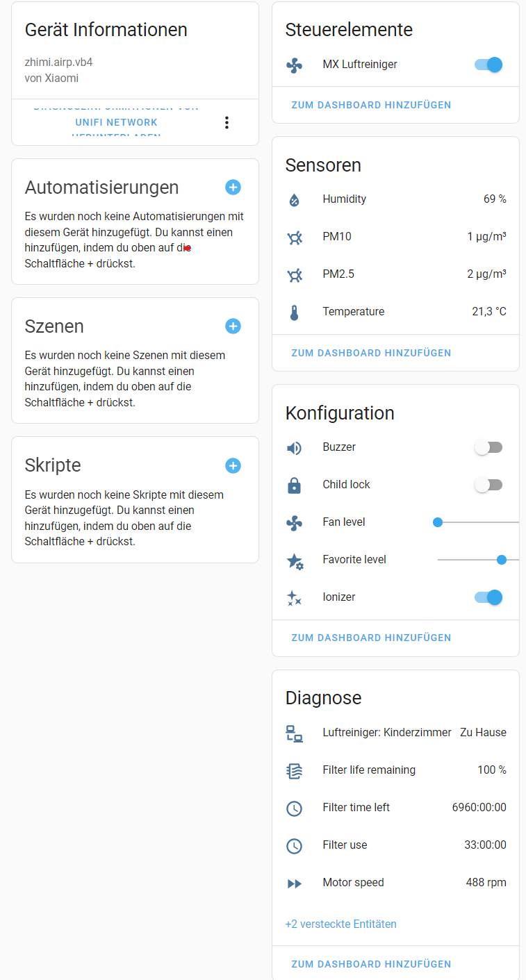The height and width of the screenshot is (980, 526).
Task: Click the humidity droplet icon
Action: 295,199
